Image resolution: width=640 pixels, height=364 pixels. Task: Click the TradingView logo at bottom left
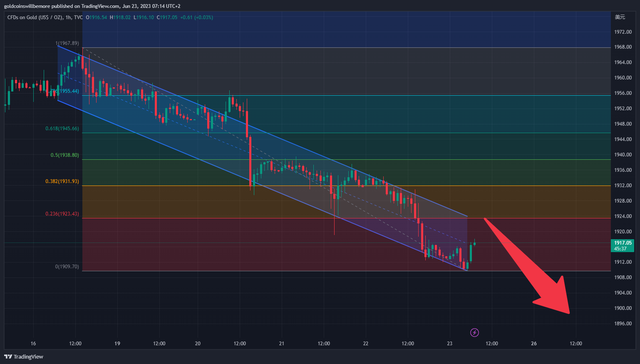pyautogui.click(x=24, y=357)
